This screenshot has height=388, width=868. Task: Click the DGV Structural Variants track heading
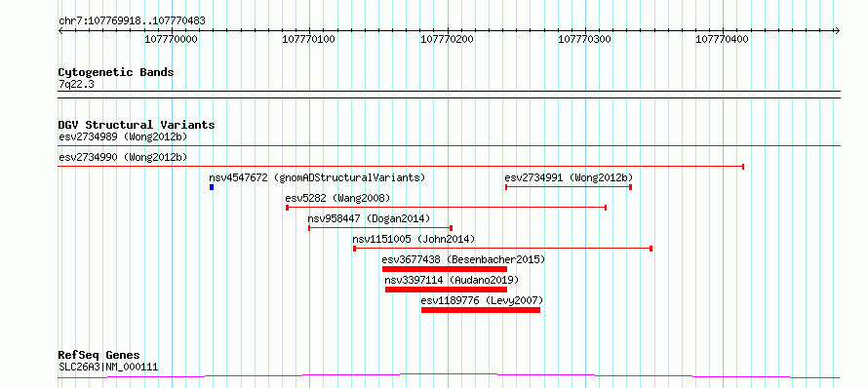(137, 125)
